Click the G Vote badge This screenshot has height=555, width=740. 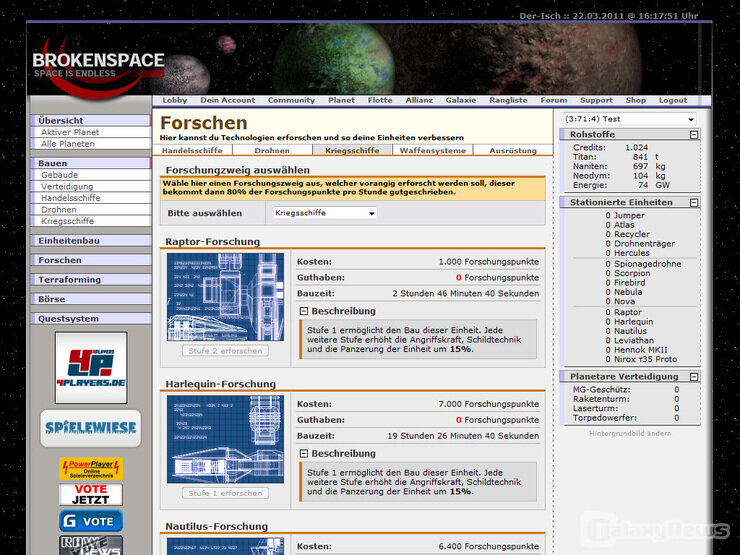tap(91, 521)
